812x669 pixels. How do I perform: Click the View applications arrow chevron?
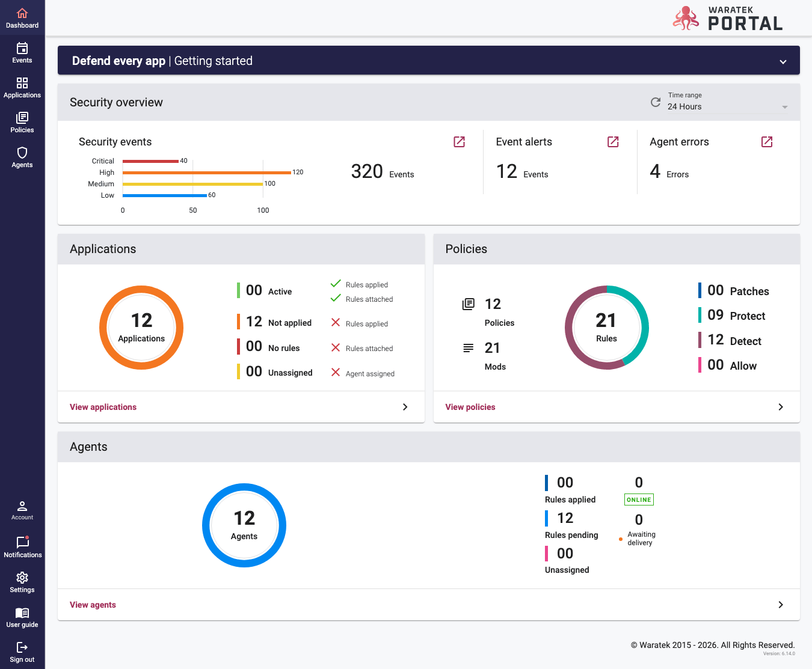pyautogui.click(x=405, y=407)
